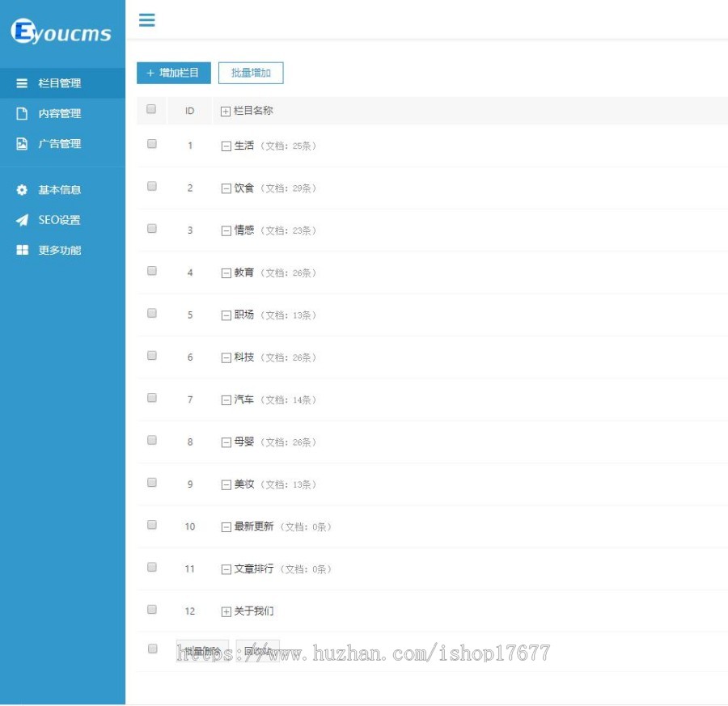728x706 pixels.
Task: Check the checkbox for 生活 row
Action: pos(152,144)
